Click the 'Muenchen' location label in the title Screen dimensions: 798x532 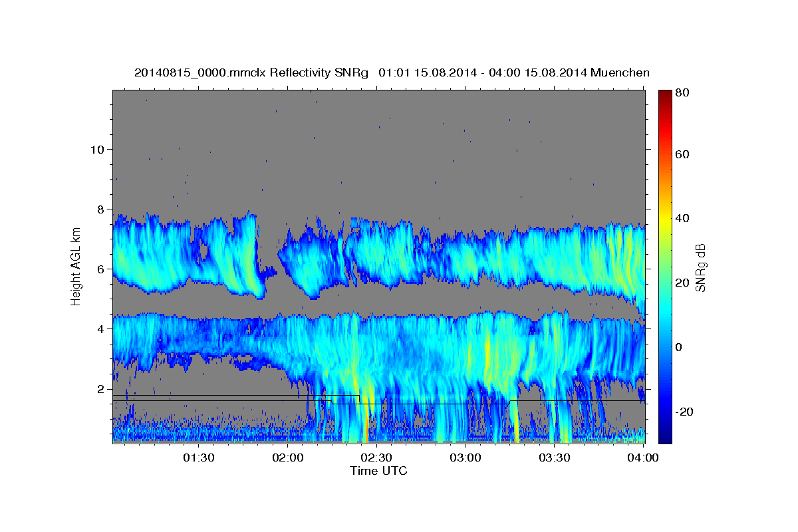pos(619,72)
